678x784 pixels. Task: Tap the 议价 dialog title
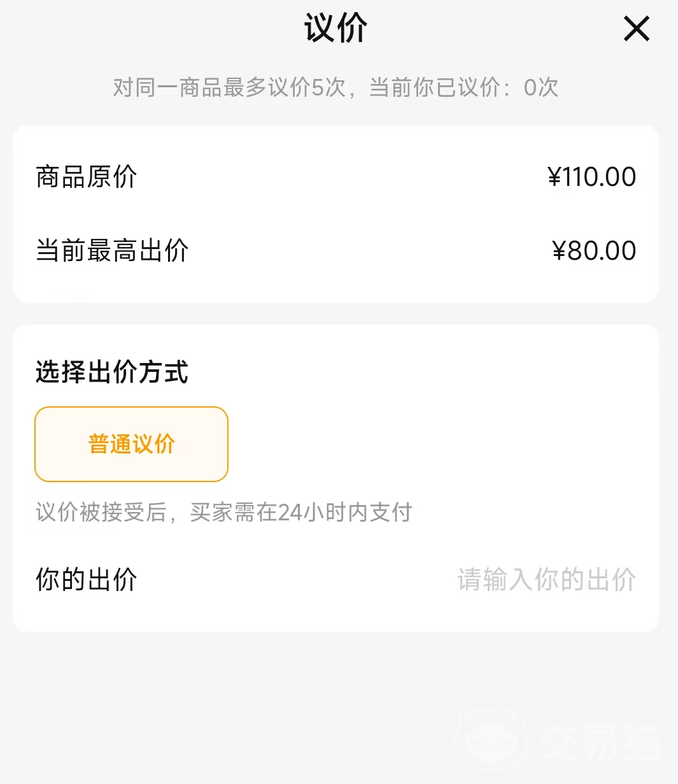click(335, 29)
